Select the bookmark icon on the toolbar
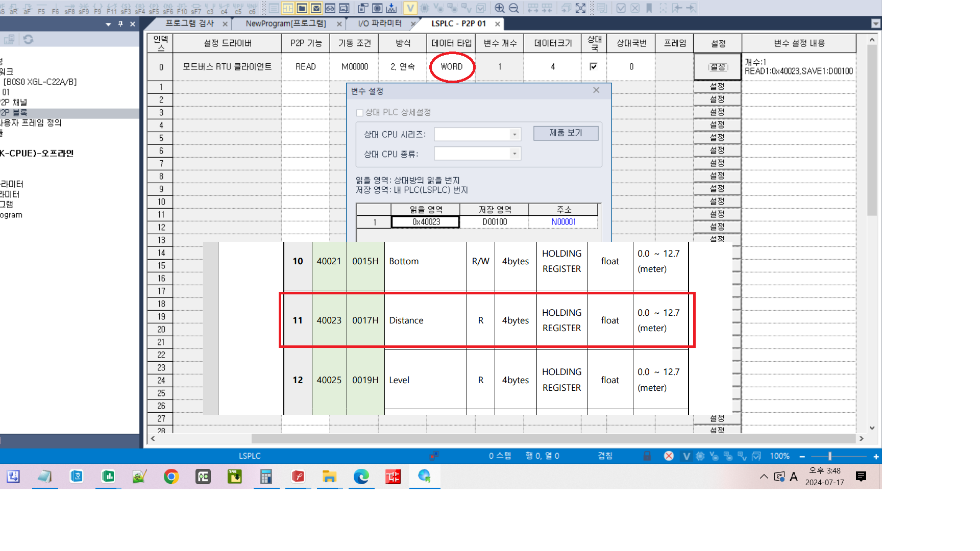This screenshot has width=980, height=551. [x=648, y=8]
